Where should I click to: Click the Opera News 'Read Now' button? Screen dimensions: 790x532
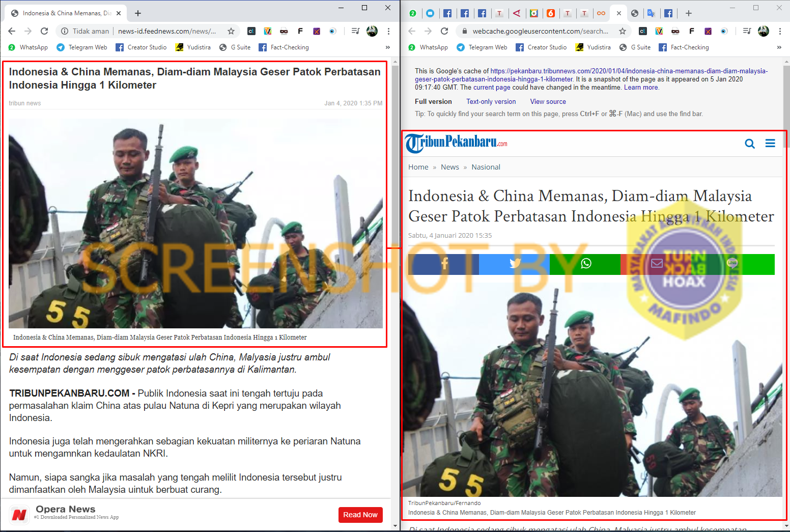360,515
